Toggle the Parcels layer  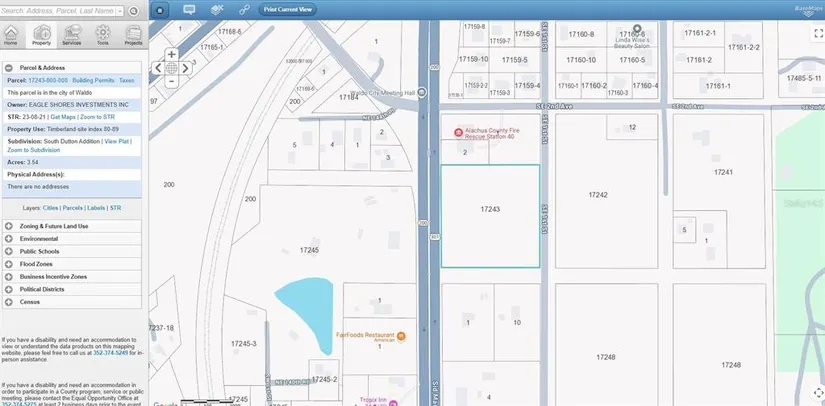click(73, 208)
